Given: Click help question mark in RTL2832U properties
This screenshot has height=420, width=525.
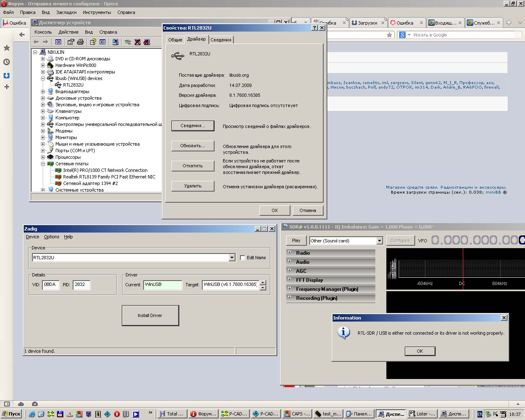Looking at the screenshot, I should click(315, 27).
